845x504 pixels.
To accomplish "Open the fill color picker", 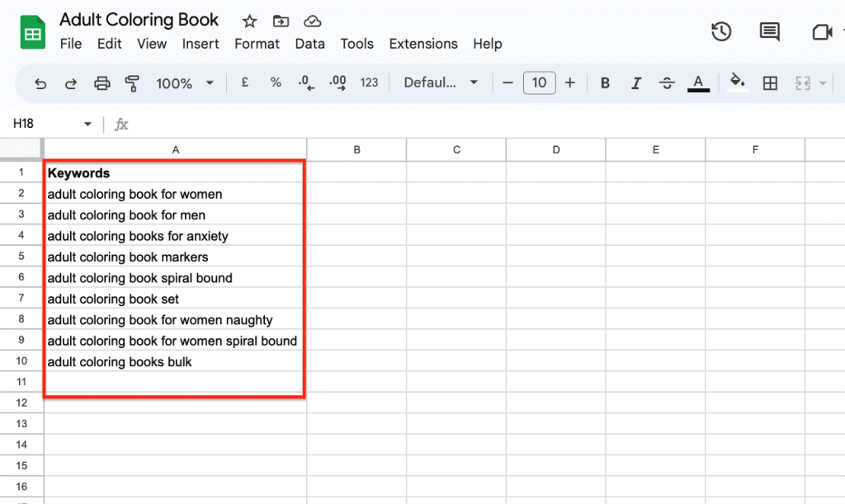I will (737, 82).
